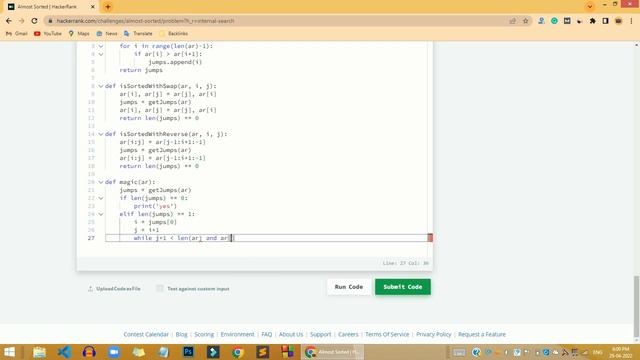The height and width of the screenshot is (360, 640).
Task: Collapse the elif block on line 24
Action: 101,214
